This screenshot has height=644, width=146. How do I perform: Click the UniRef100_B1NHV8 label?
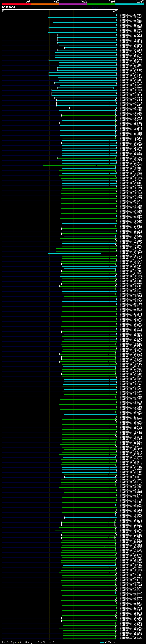coord(131,608)
